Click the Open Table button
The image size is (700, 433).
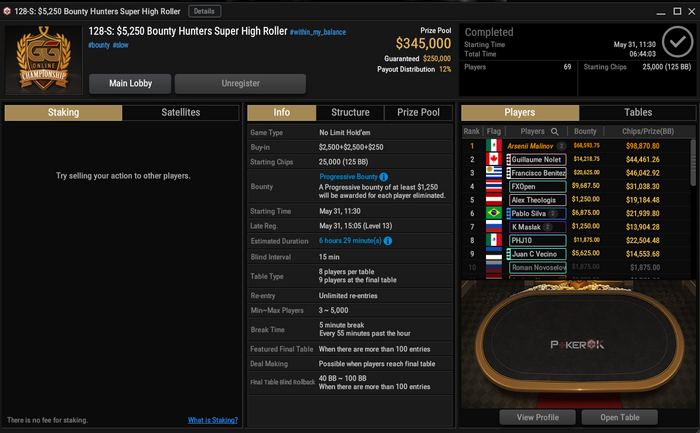coord(620,417)
